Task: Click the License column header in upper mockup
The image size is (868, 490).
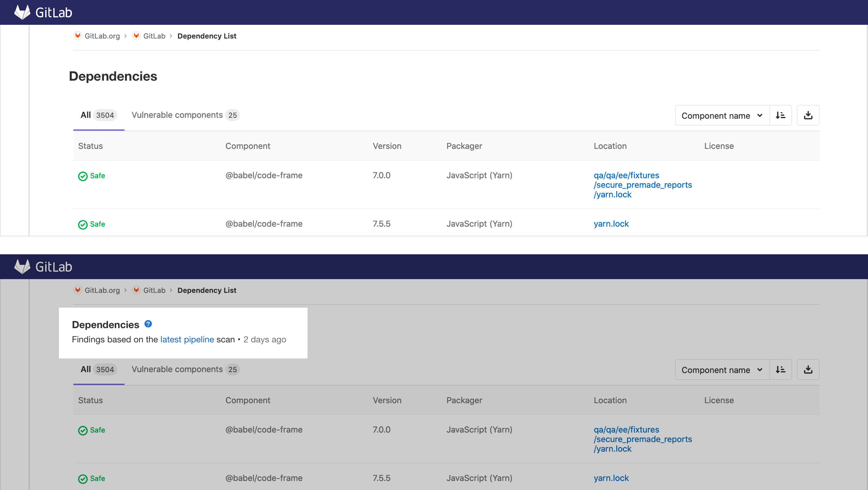Action: [719, 146]
